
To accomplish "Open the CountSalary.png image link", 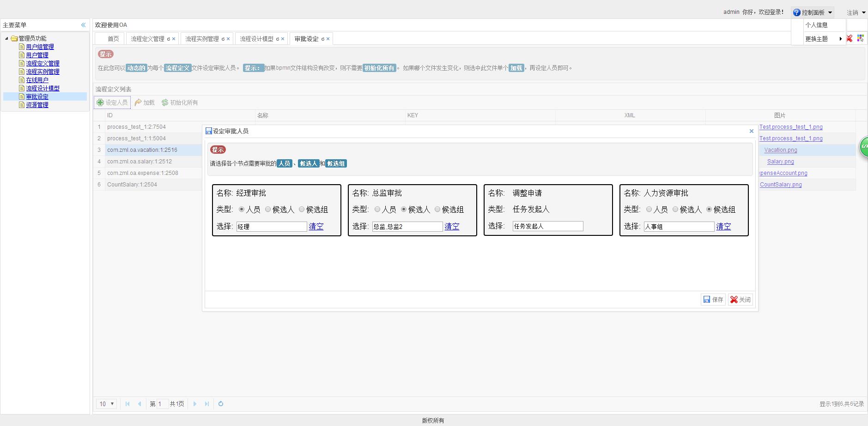I will 781,185.
